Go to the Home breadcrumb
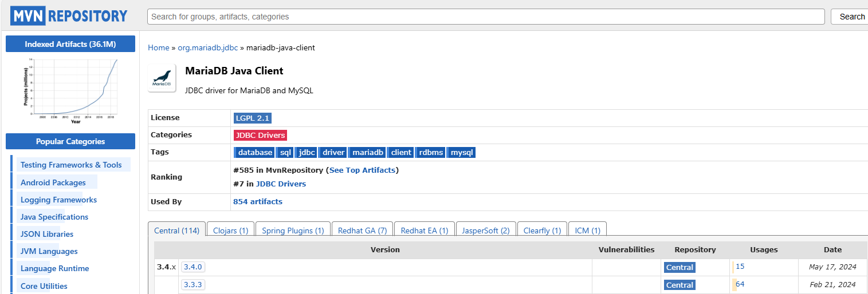The image size is (868, 294). click(x=159, y=47)
